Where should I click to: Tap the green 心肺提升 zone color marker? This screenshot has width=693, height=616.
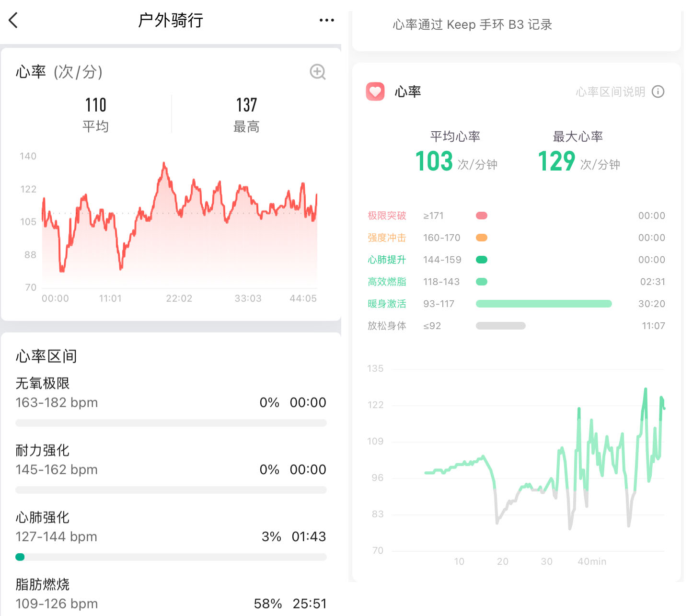[x=481, y=260]
